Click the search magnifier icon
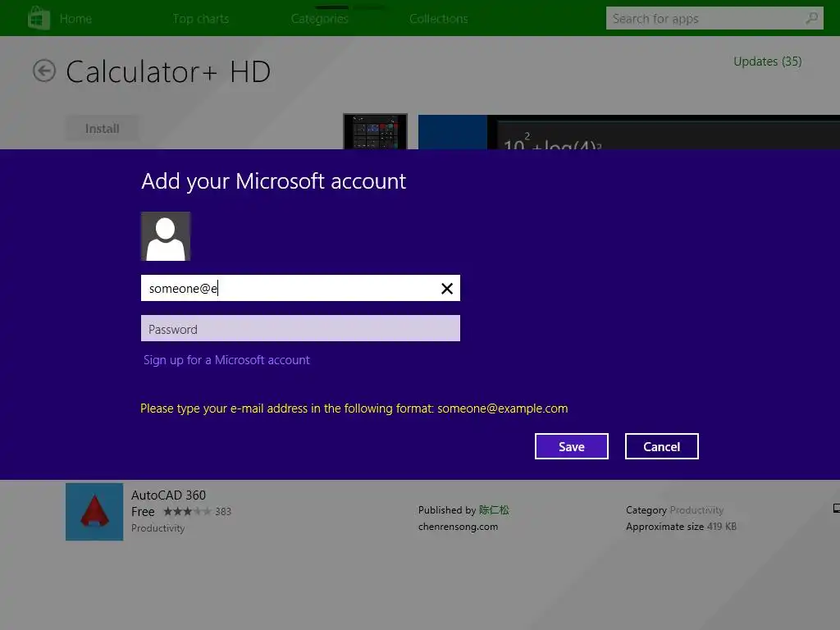The height and width of the screenshot is (630, 840). pyautogui.click(x=811, y=18)
